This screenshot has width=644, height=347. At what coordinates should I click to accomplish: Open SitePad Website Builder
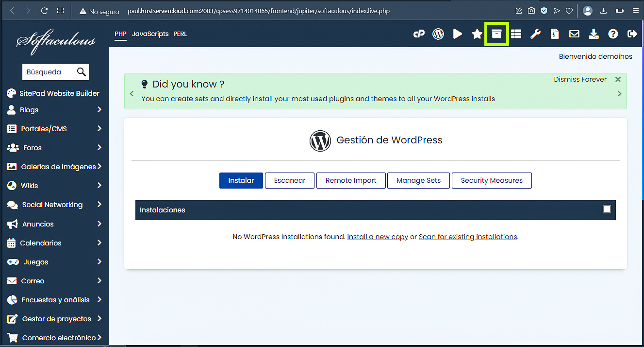pyautogui.click(x=53, y=93)
